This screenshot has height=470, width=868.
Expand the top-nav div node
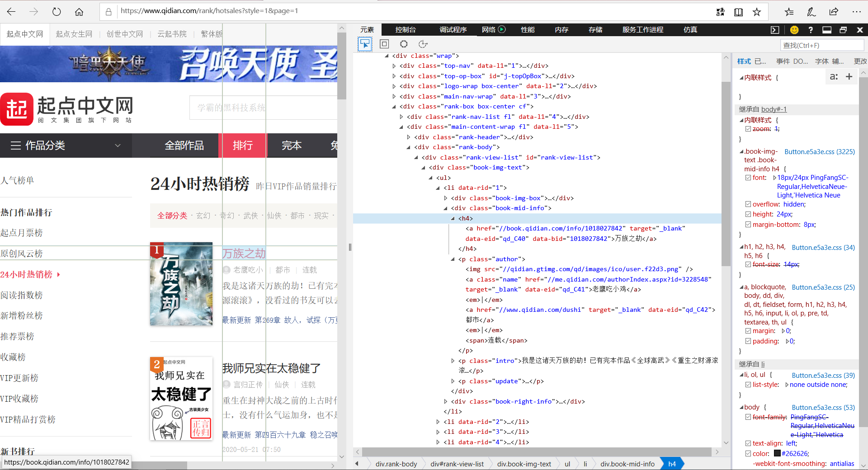394,66
